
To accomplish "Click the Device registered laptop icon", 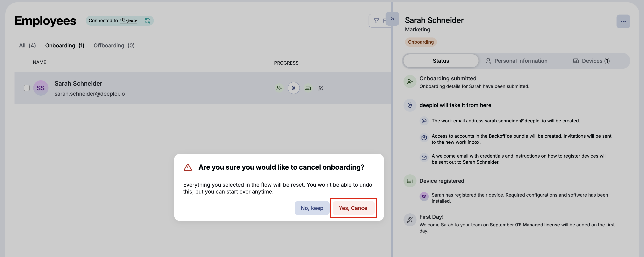I will (410, 181).
